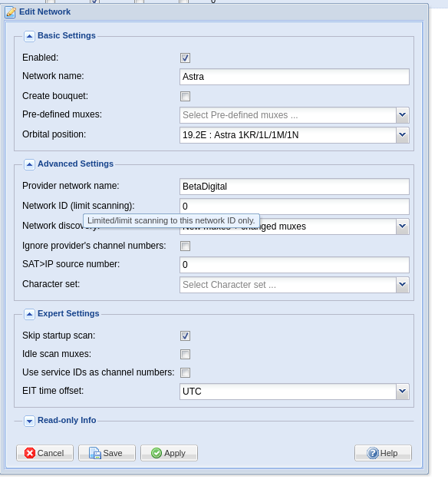Enable the Create bouquet checkbox
This screenshot has width=448, height=486.
(185, 97)
